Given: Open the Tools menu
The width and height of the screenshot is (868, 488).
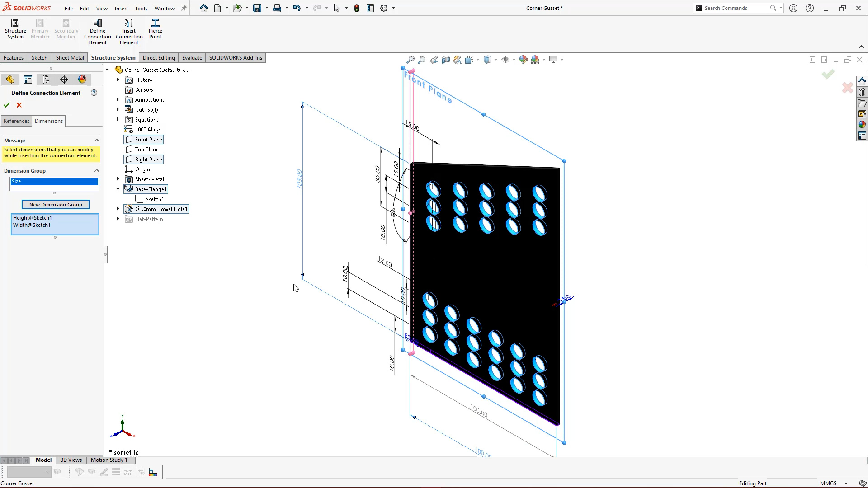Looking at the screenshot, I should point(141,8).
